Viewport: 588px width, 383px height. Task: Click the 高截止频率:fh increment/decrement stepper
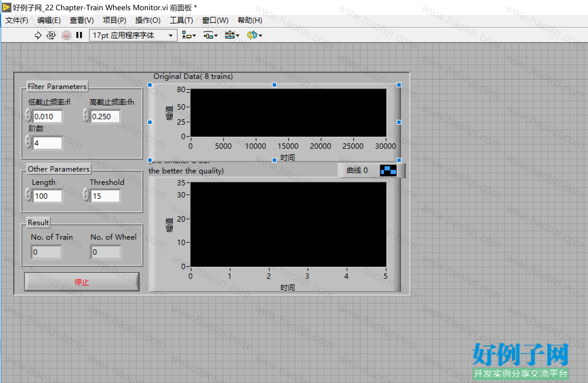[86, 115]
